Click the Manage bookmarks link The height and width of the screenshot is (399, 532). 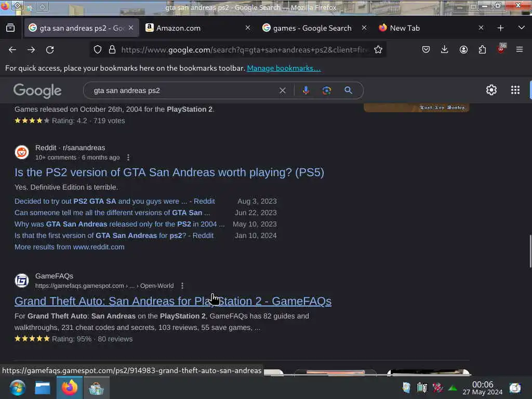click(284, 68)
